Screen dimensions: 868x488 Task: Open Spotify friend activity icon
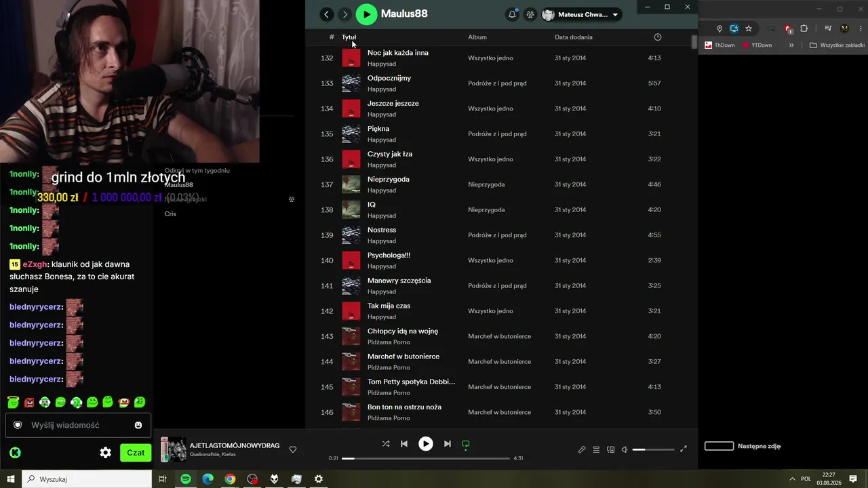[530, 14]
